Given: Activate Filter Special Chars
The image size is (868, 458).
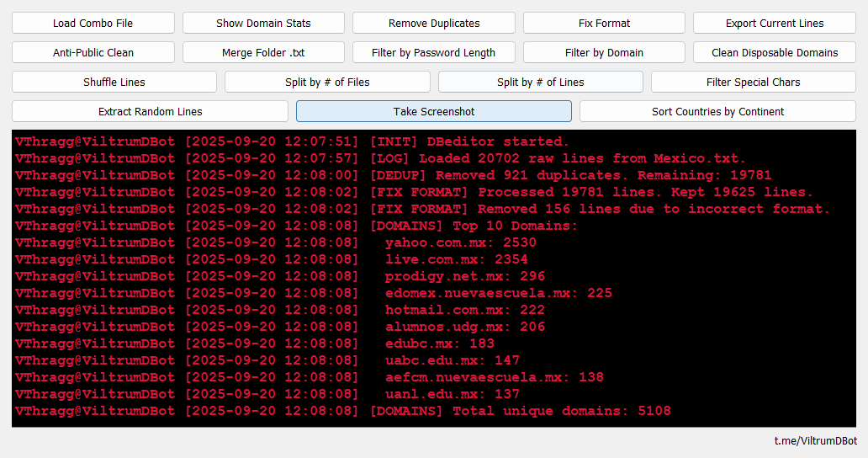Looking at the screenshot, I should (753, 82).
